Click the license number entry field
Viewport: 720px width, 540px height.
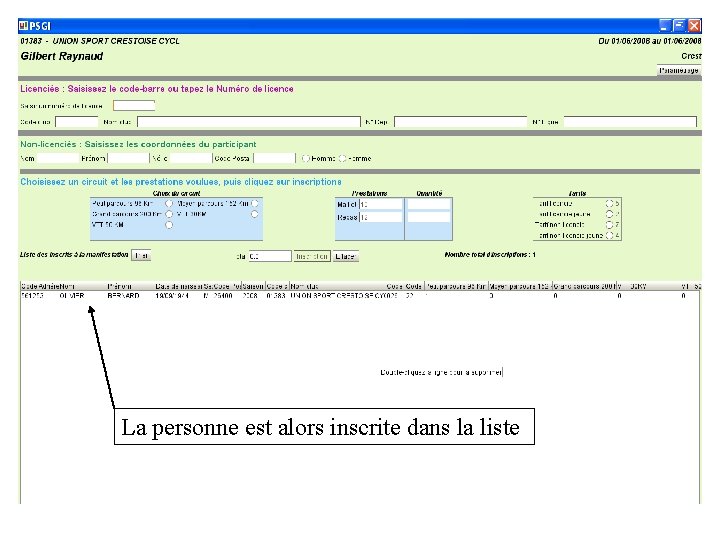tap(134, 106)
